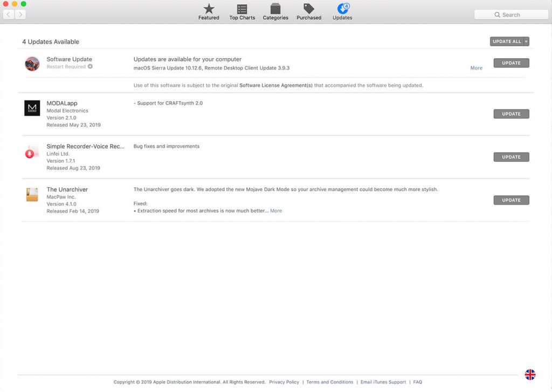Viewport: 552px width, 392px height.
Task: Open the Privacy Policy link
Action: (284, 382)
